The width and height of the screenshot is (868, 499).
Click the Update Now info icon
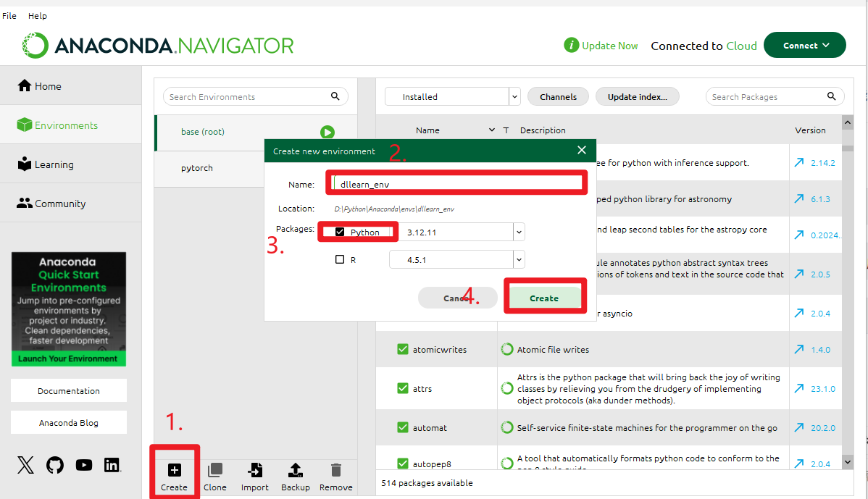click(571, 46)
